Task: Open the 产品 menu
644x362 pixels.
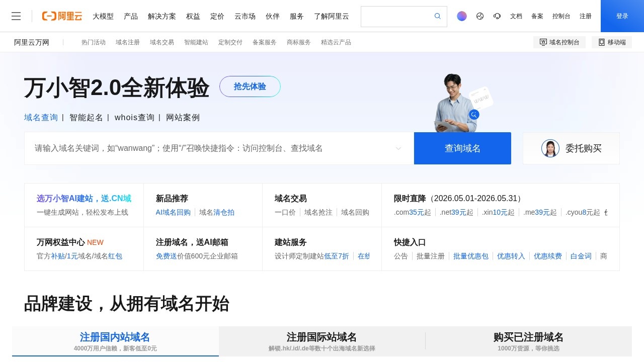Action: coord(131,16)
